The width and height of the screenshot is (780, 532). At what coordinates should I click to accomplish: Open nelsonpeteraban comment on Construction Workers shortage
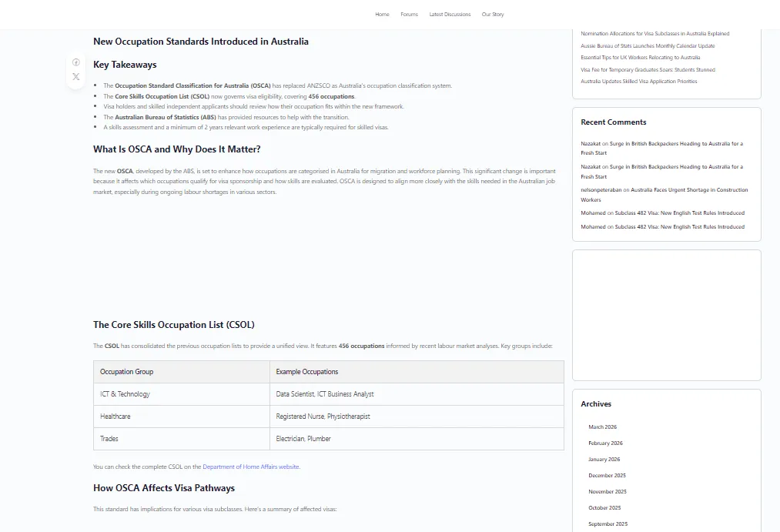tap(664, 195)
